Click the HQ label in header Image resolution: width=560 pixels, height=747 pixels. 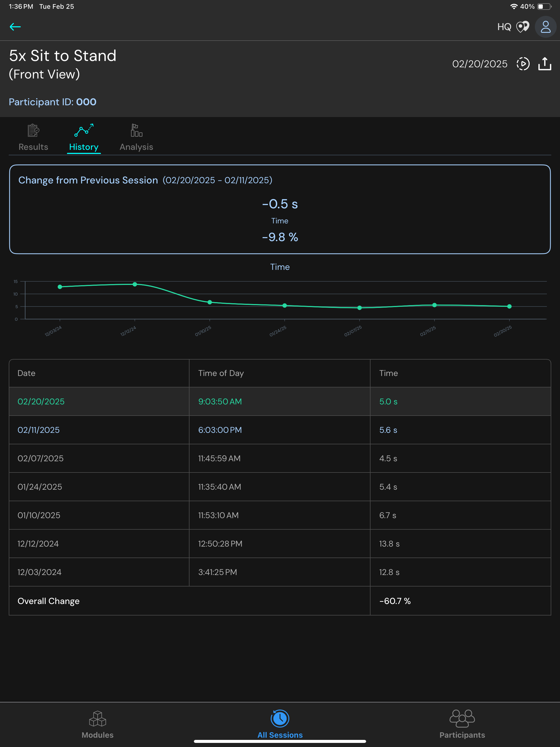coord(504,27)
